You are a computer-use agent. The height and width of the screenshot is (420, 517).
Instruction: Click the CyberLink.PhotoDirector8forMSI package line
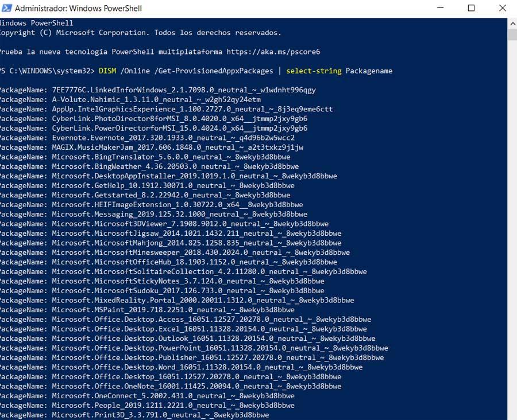153,119
